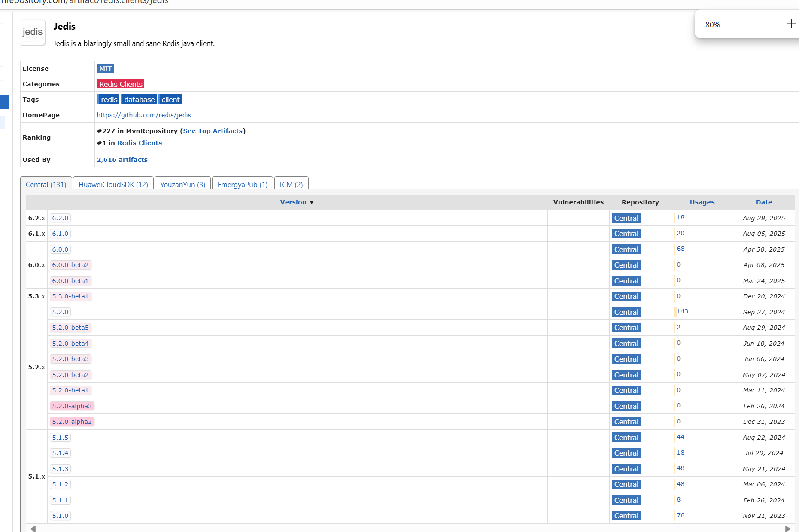Click the Central badge for 5.1.5
This screenshot has height=532, width=799.
click(626, 438)
